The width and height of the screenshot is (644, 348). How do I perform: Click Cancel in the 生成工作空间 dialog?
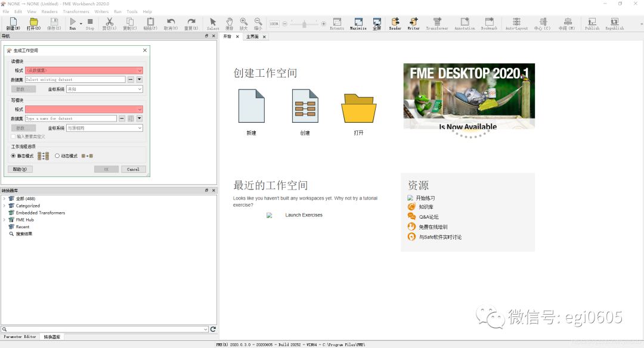tap(133, 169)
